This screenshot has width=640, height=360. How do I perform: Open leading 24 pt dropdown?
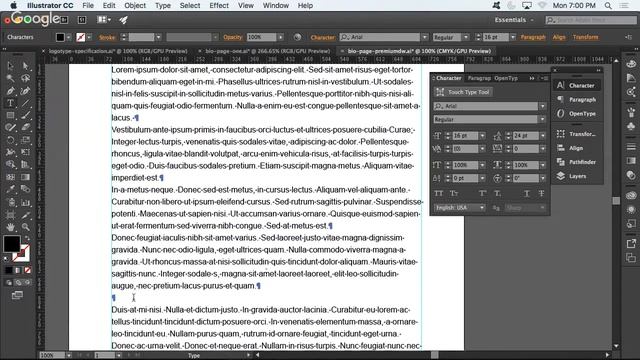542,136
